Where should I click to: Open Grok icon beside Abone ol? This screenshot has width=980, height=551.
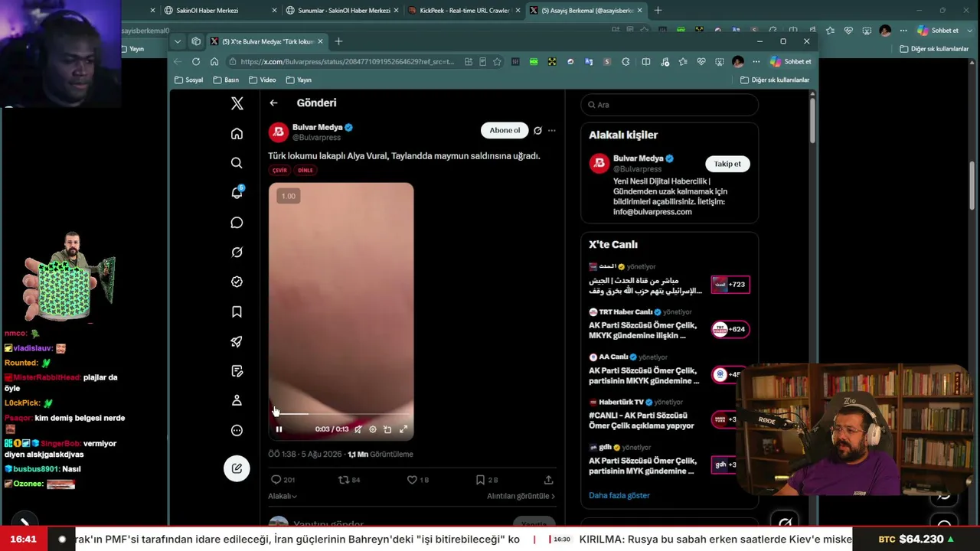pyautogui.click(x=537, y=131)
